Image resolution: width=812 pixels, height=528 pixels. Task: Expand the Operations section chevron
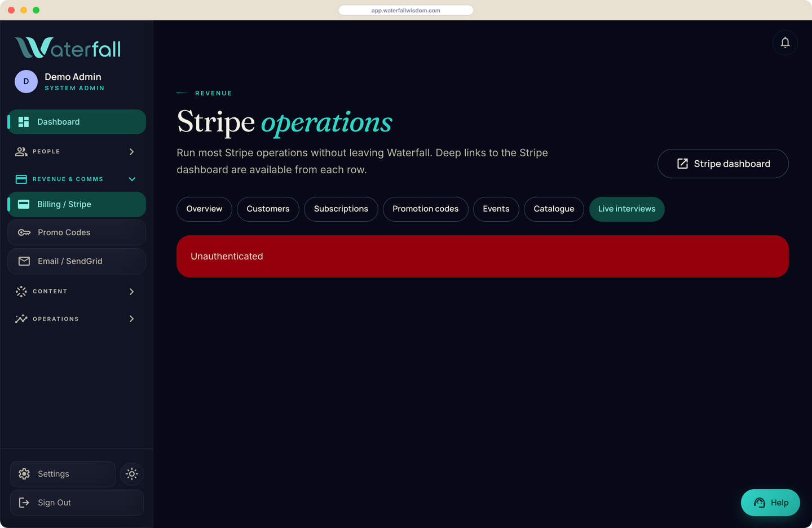tap(132, 319)
